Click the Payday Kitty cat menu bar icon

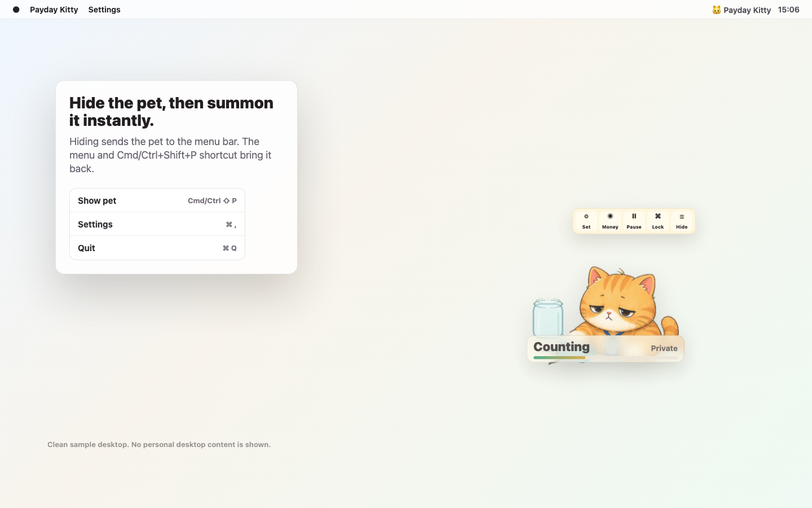(741, 10)
